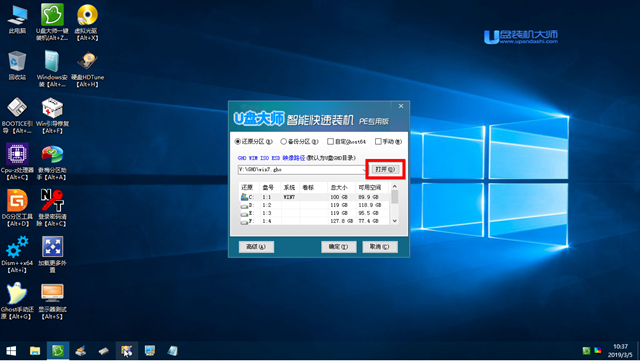This screenshot has width=640, height=364.
Task: Select the C: 1:1 WIN7 partition row
Action: tap(315, 197)
